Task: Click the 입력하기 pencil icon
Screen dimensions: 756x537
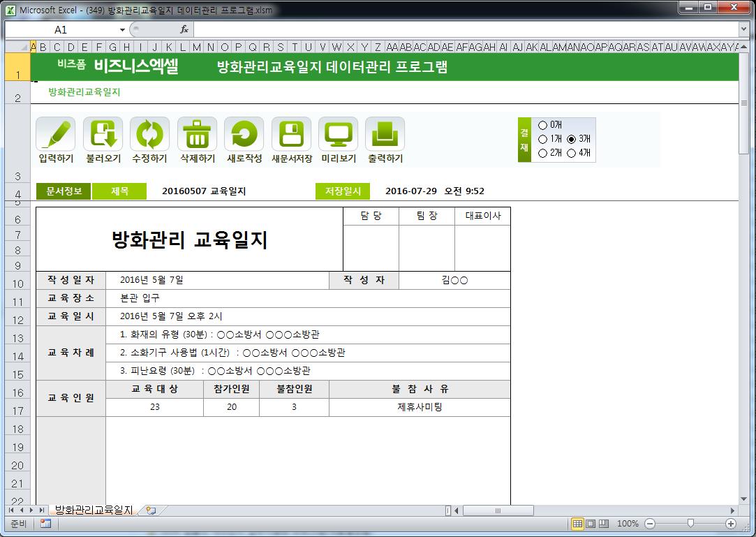Action: pos(56,134)
